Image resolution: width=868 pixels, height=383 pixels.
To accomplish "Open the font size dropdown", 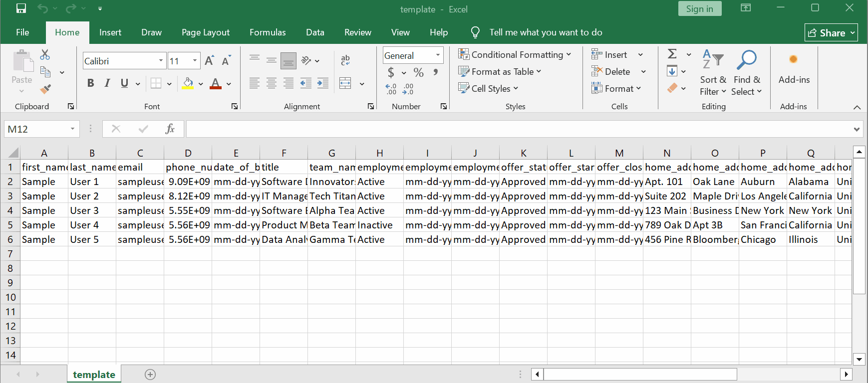I will (x=195, y=61).
